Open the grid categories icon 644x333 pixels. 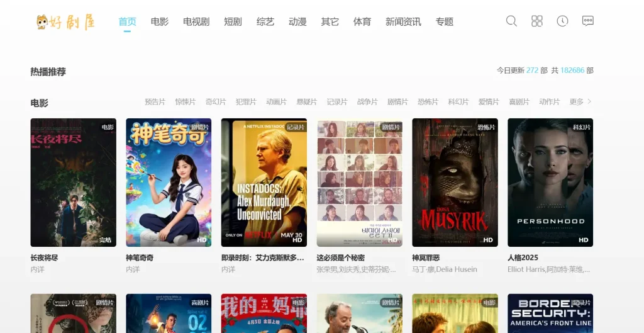[537, 21]
